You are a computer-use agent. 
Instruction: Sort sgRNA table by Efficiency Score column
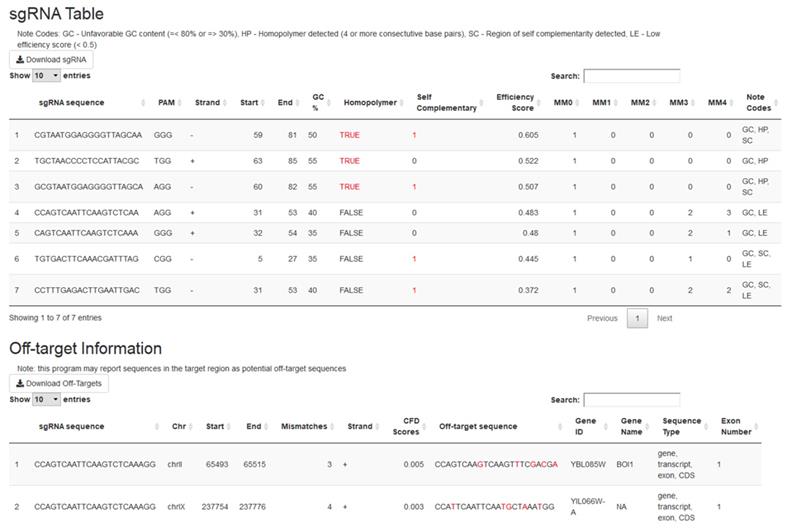[516, 102]
